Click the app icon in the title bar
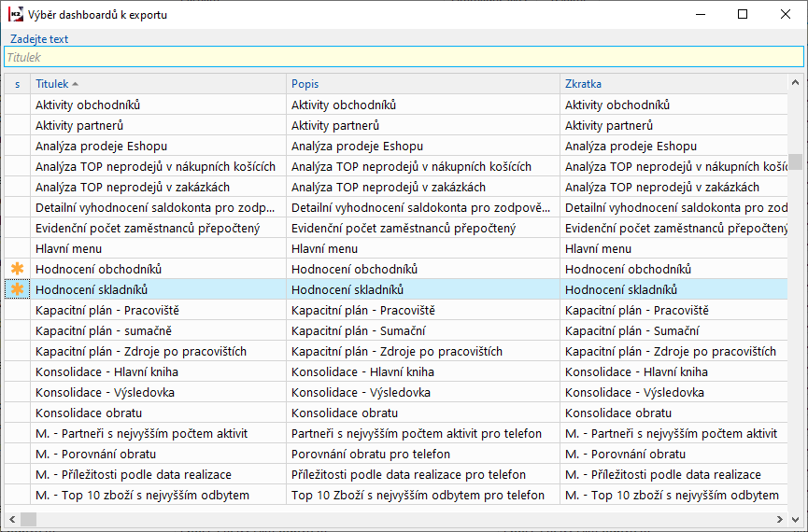 pos(16,14)
